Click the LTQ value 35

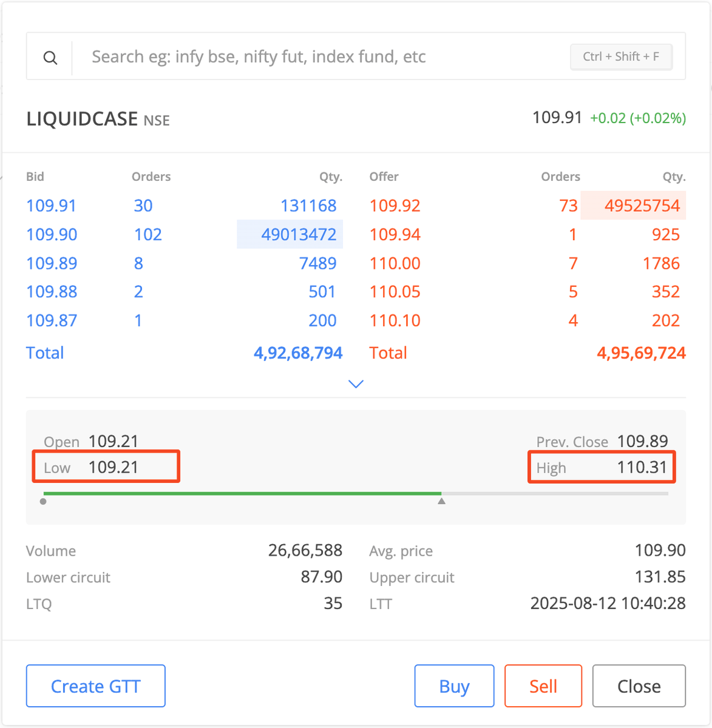tap(333, 603)
